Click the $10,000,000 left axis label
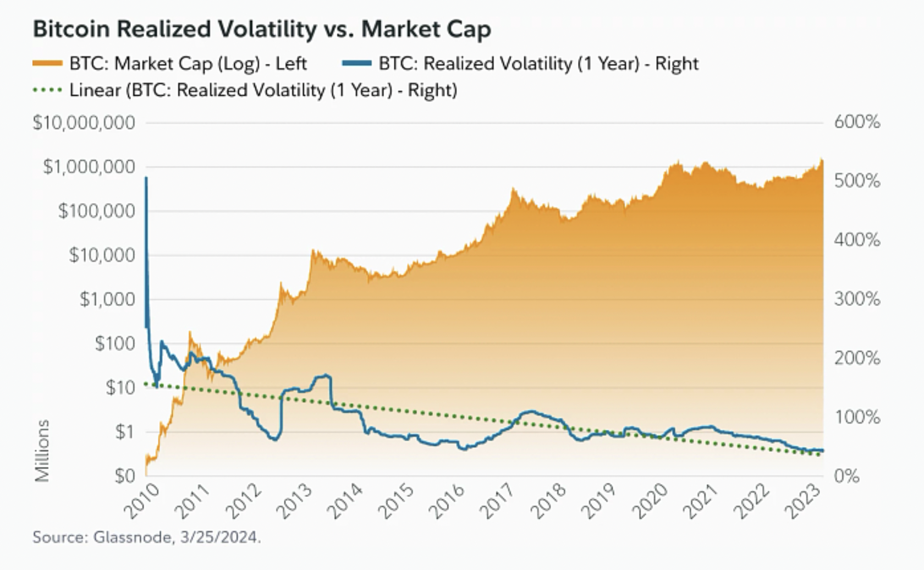The height and width of the screenshot is (570, 924). [x=84, y=123]
